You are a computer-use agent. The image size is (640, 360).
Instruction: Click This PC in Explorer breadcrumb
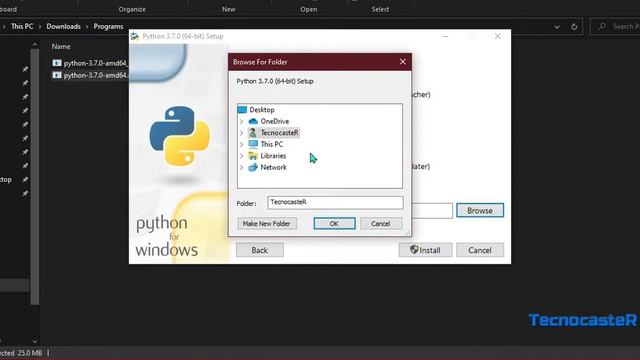pyautogui.click(x=22, y=27)
